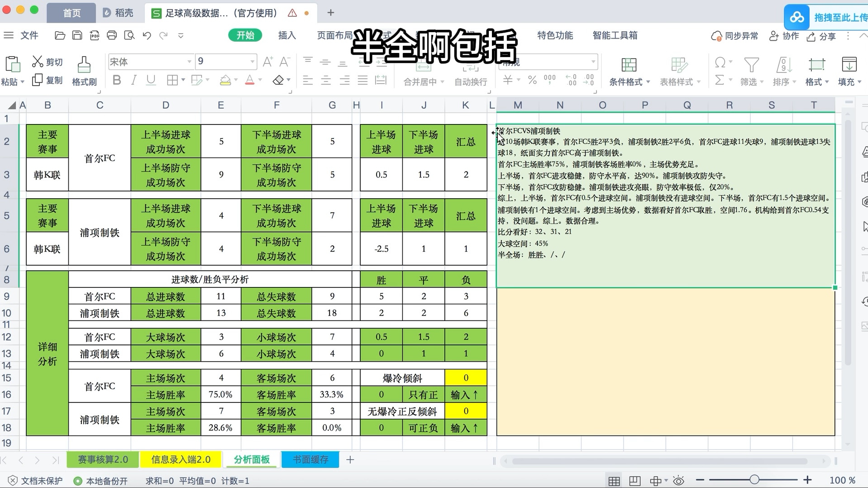Click the Sum sigma icon
This screenshot has height=488, width=868.
coord(719,80)
